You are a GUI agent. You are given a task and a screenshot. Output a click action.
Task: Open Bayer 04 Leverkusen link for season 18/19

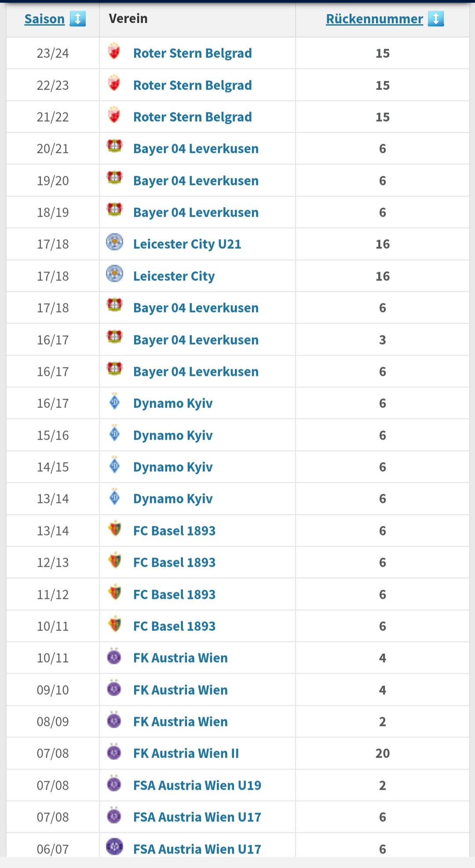(196, 212)
